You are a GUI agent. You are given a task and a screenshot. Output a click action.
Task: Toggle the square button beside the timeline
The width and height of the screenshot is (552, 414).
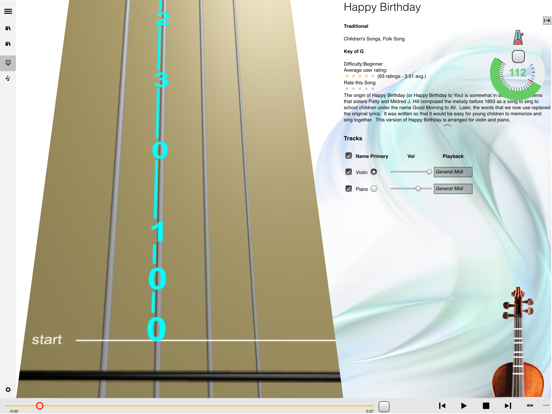[x=384, y=406]
